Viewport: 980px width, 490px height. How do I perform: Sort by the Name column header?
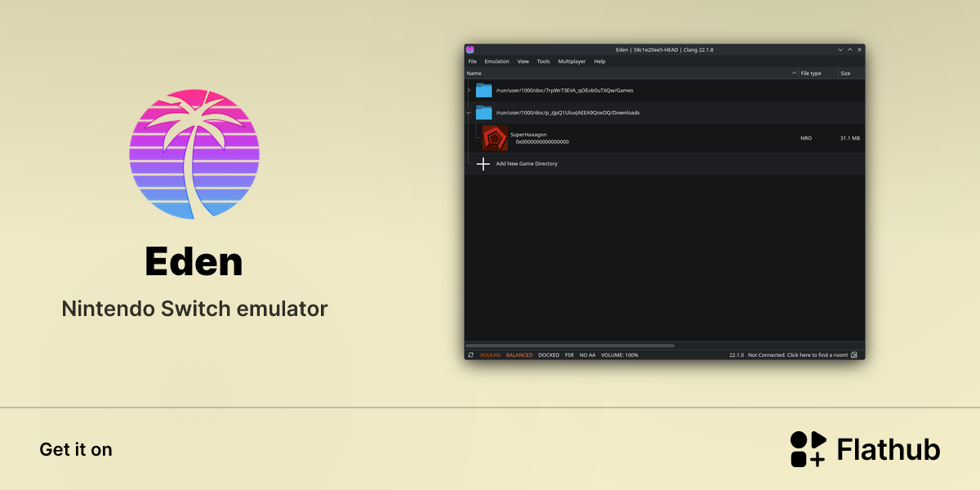pos(631,73)
